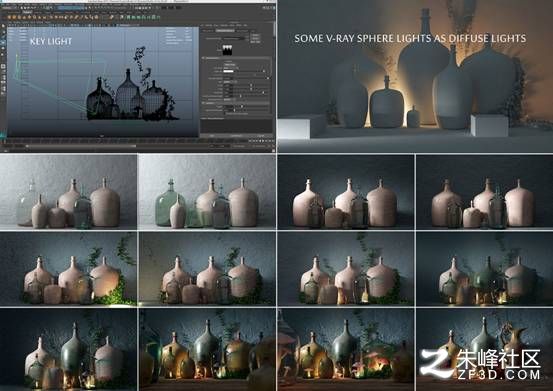Activate the highlighted Move tool in toolbox

tap(3, 42)
